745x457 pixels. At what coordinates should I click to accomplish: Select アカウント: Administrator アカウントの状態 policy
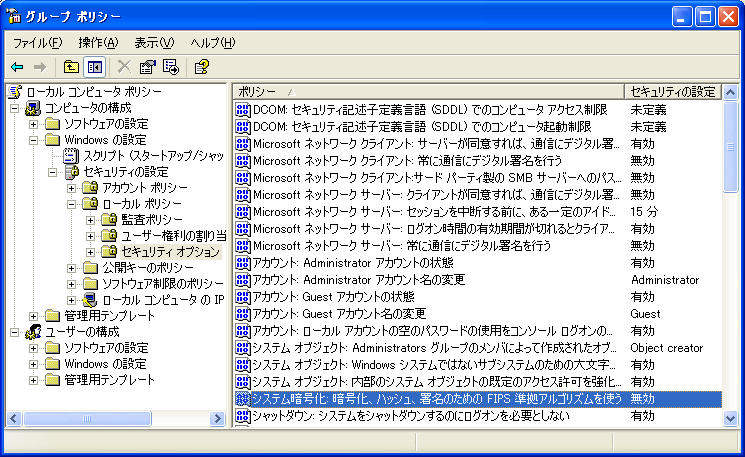click(353, 263)
